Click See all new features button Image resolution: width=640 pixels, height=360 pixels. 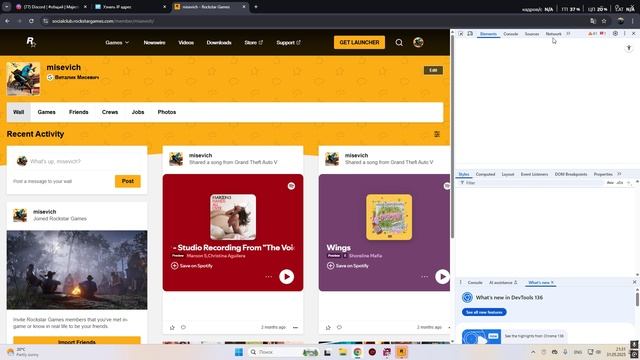coord(484,312)
